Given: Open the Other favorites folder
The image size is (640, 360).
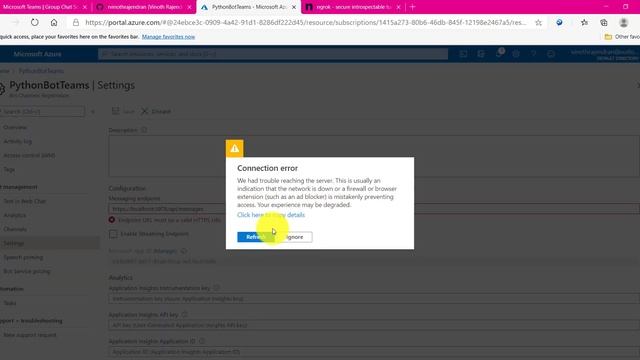Looking at the screenshot, I should point(621,37).
